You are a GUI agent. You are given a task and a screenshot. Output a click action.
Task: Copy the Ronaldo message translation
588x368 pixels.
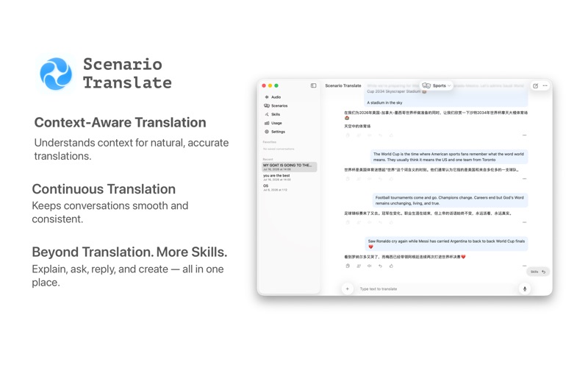[348, 266]
